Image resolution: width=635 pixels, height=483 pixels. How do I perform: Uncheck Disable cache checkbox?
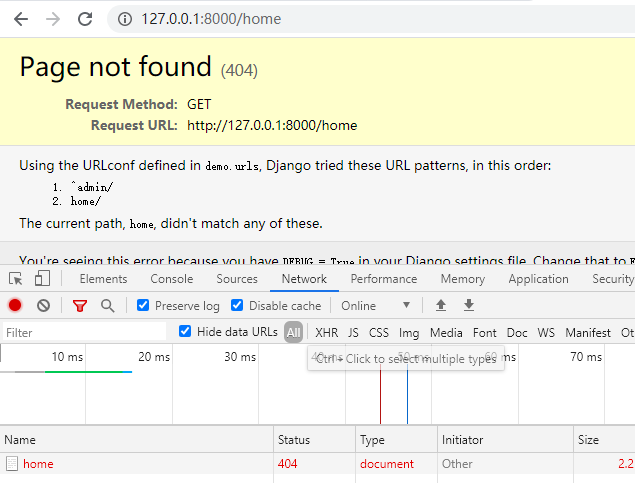pyautogui.click(x=237, y=305)
